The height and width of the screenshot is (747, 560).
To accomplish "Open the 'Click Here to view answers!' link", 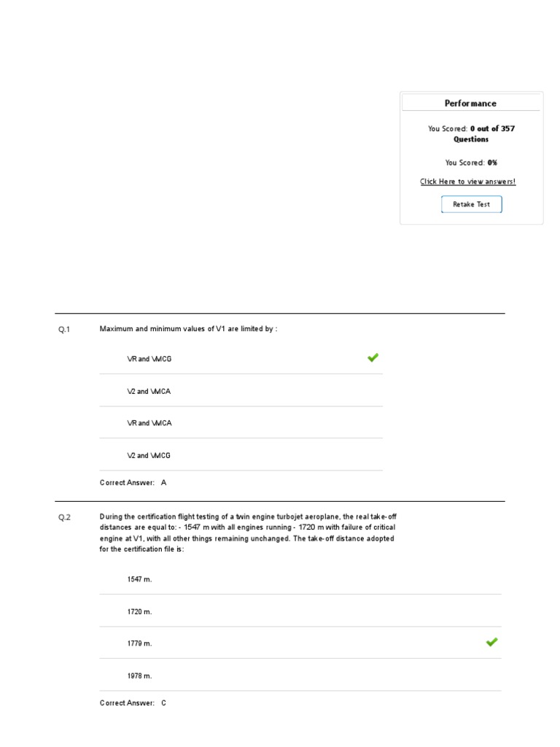I will pyautogui.click(x=467, y=182).
